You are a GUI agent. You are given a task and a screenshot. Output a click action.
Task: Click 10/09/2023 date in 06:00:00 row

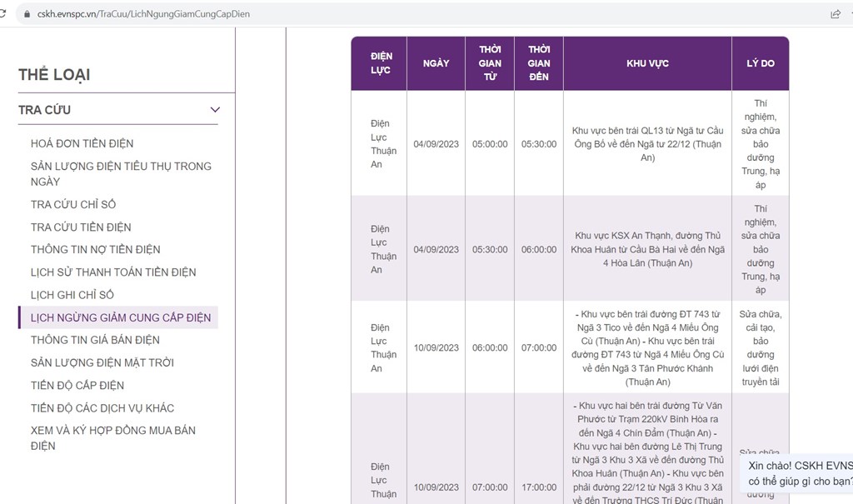coord(436,347)
